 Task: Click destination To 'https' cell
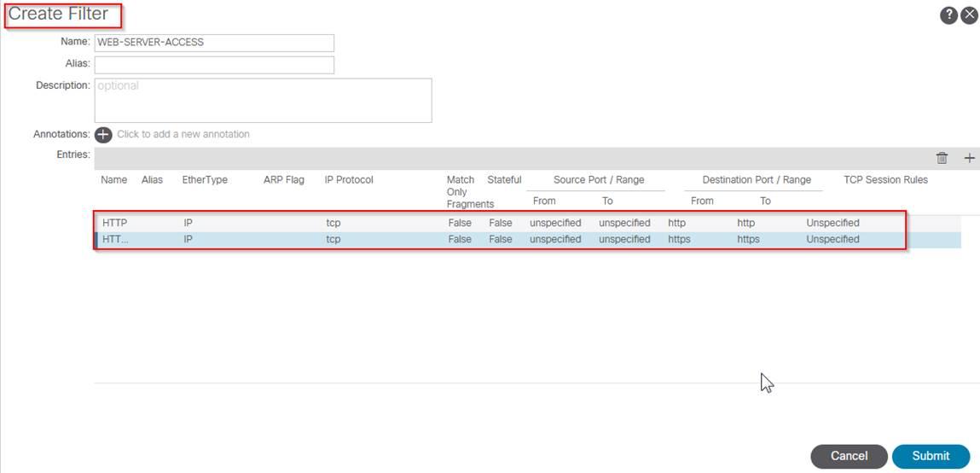[x=749, y=239]
